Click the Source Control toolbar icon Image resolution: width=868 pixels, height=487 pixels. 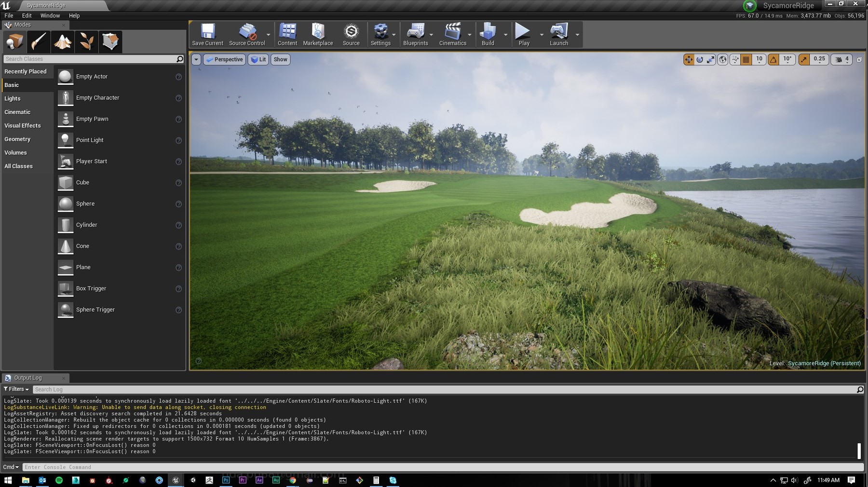click(247, 35)
